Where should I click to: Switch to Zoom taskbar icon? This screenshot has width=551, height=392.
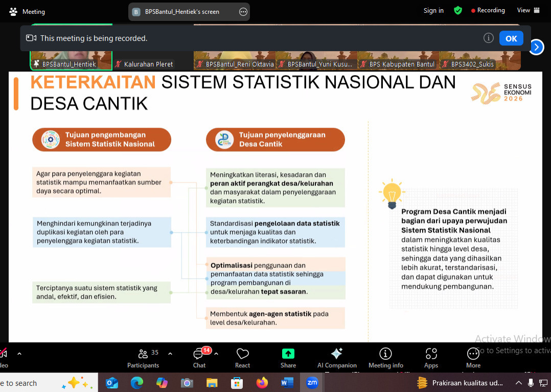[x=312, y=383]
